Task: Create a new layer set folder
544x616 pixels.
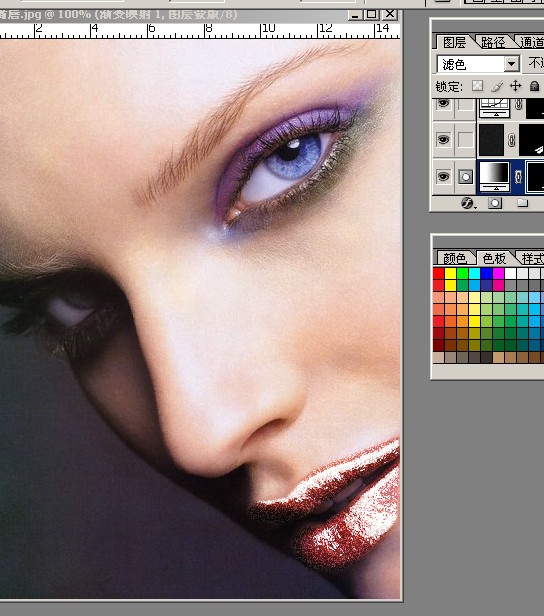Action: click(x=522, y=203)
